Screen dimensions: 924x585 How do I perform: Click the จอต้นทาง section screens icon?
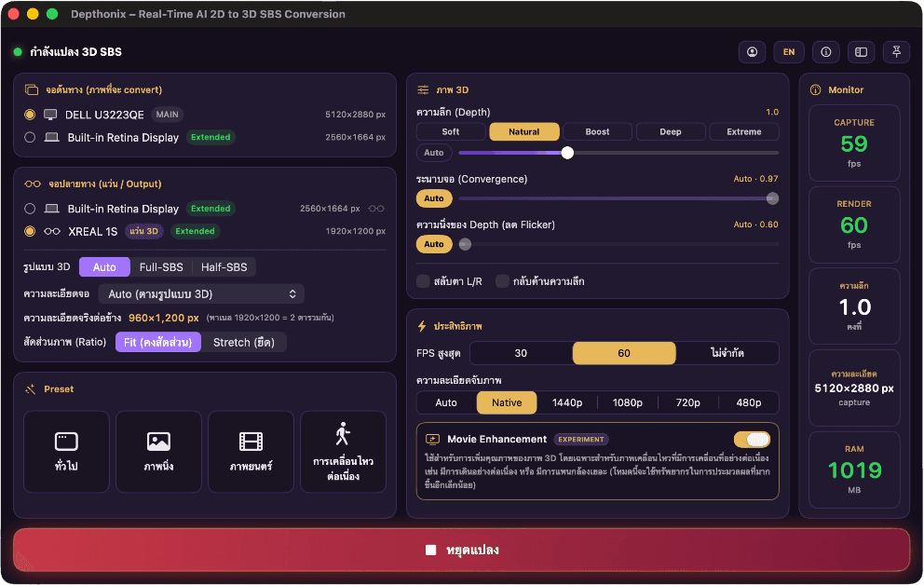coord(32,89)
